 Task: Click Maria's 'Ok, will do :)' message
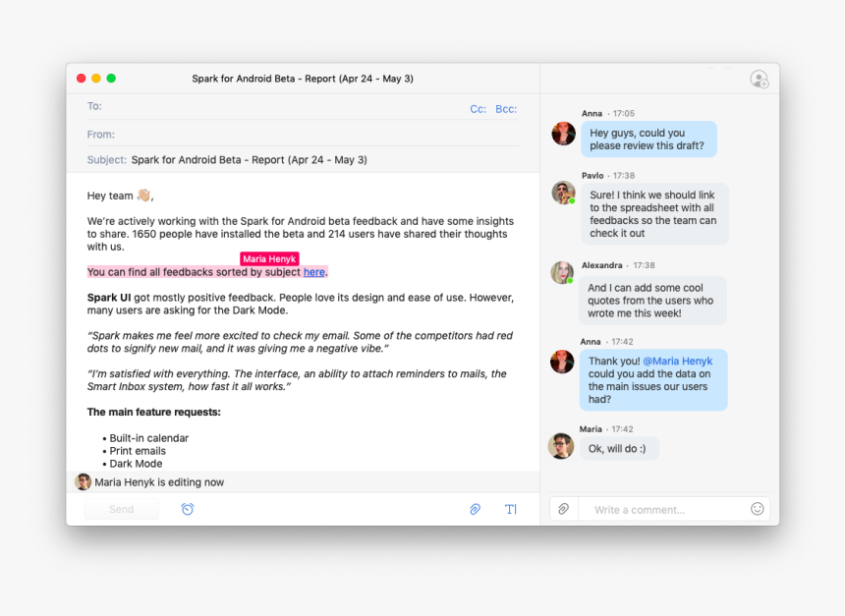(x=619, y=448)
